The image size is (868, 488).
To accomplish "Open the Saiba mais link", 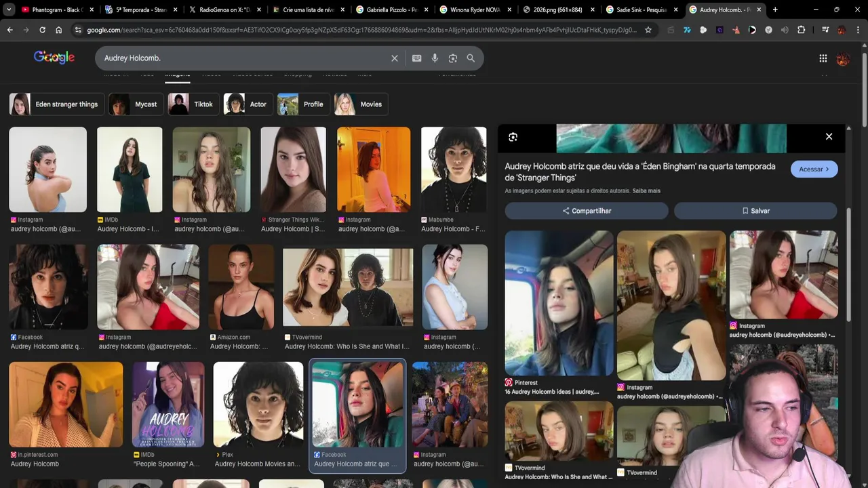I will (x=646, y=191).
